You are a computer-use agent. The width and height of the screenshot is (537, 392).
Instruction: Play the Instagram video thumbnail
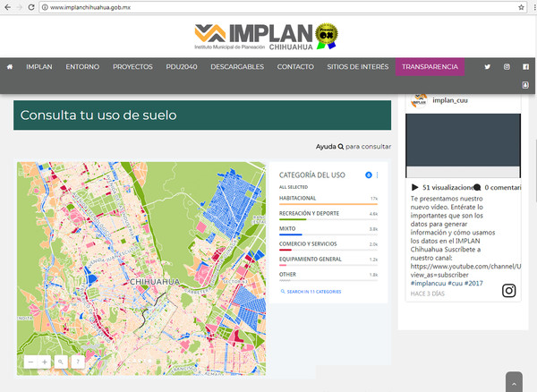(463, 146)
